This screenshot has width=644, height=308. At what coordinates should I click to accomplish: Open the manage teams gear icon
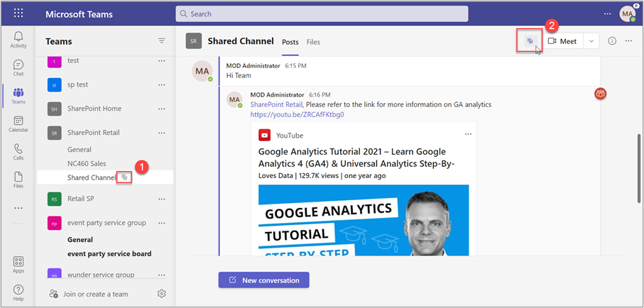click(161, 294)
